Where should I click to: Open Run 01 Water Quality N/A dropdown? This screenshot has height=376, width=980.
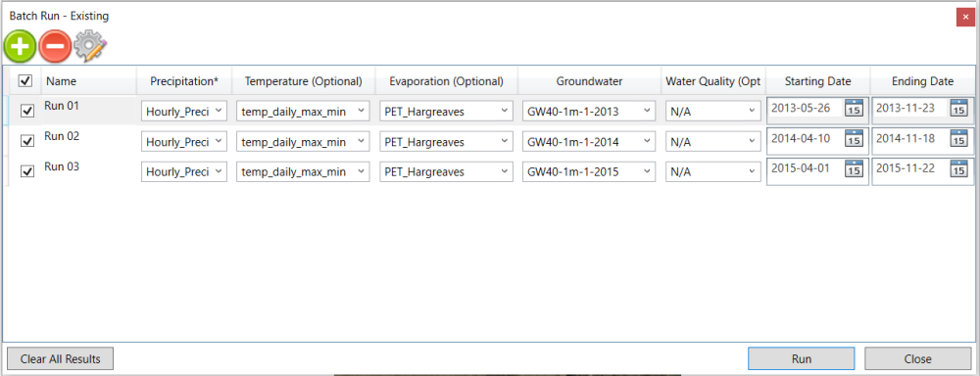[713, 112]
